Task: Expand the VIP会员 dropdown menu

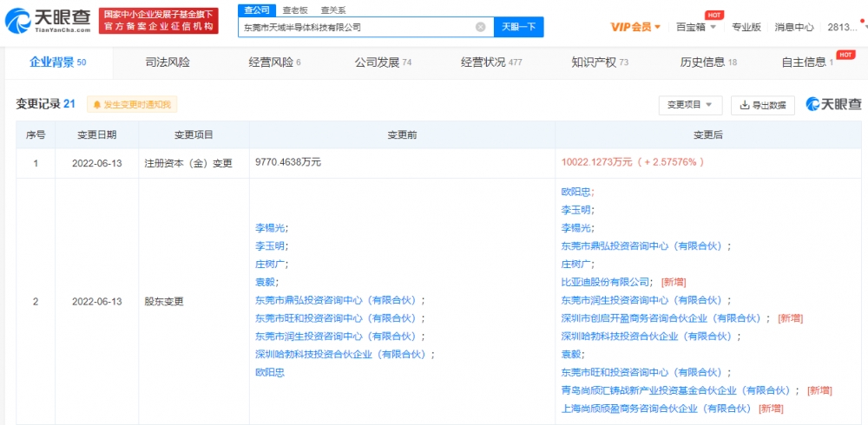Action: pyautogui.click(x=636, y=27)
